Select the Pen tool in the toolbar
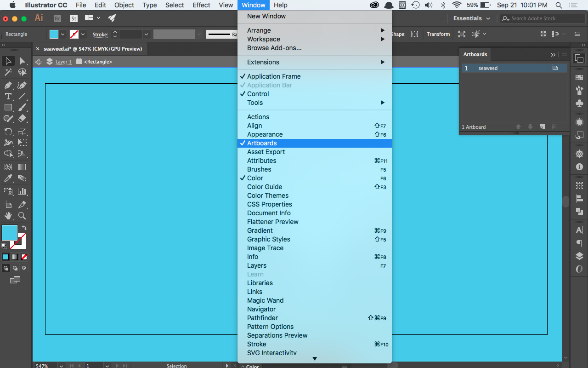The height and width of the screenshot is (368, 588). point(8,85)
